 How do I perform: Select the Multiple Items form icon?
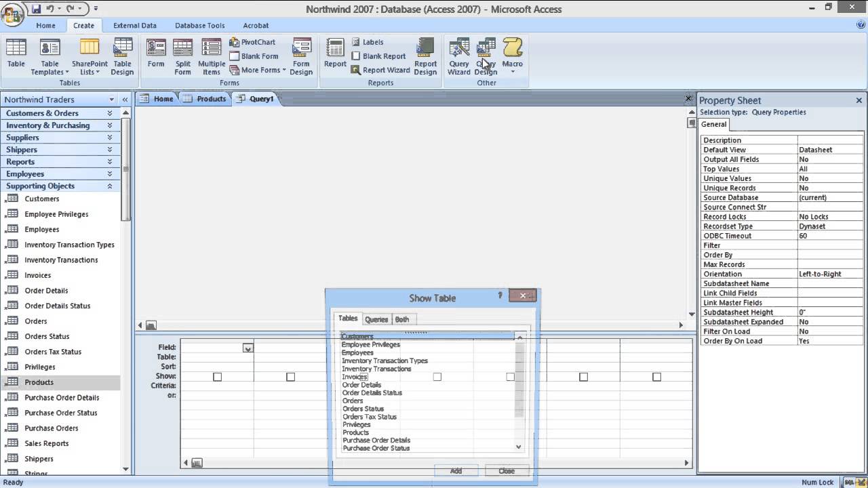(212, 56)
